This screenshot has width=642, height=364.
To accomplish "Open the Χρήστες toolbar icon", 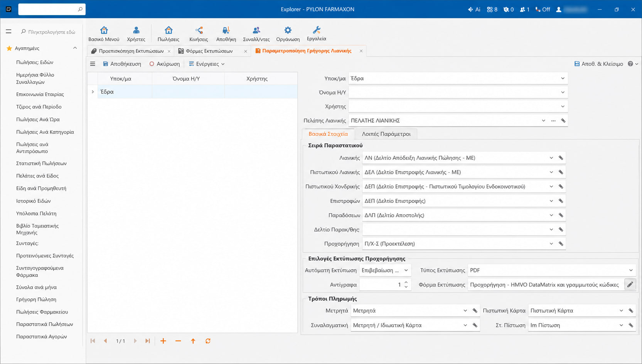I will tap(136, 30).
